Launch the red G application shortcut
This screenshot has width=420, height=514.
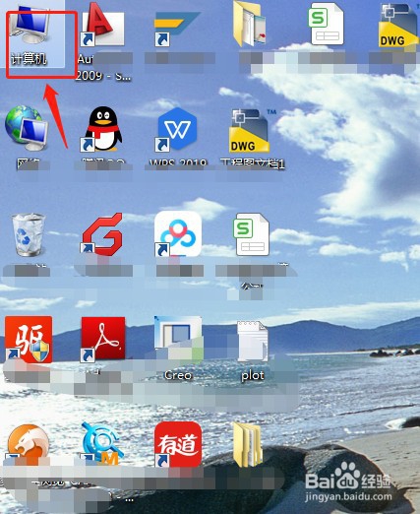click(102, 234)
